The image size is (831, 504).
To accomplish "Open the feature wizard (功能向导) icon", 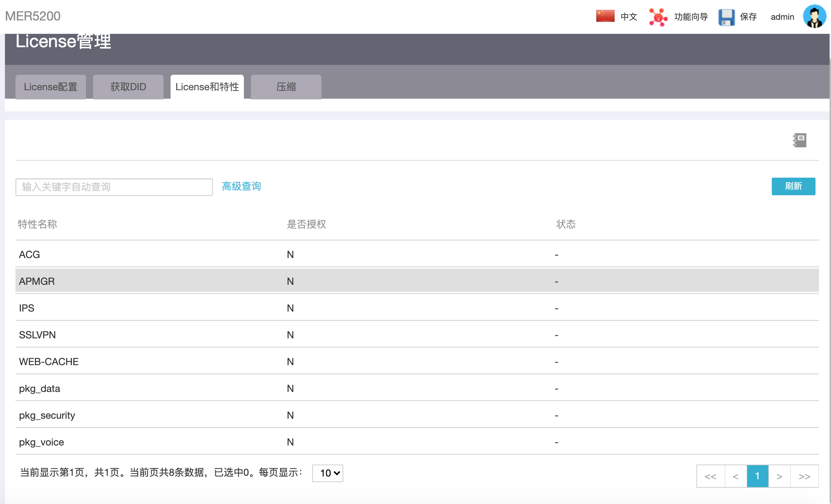I will click(658, 17).
